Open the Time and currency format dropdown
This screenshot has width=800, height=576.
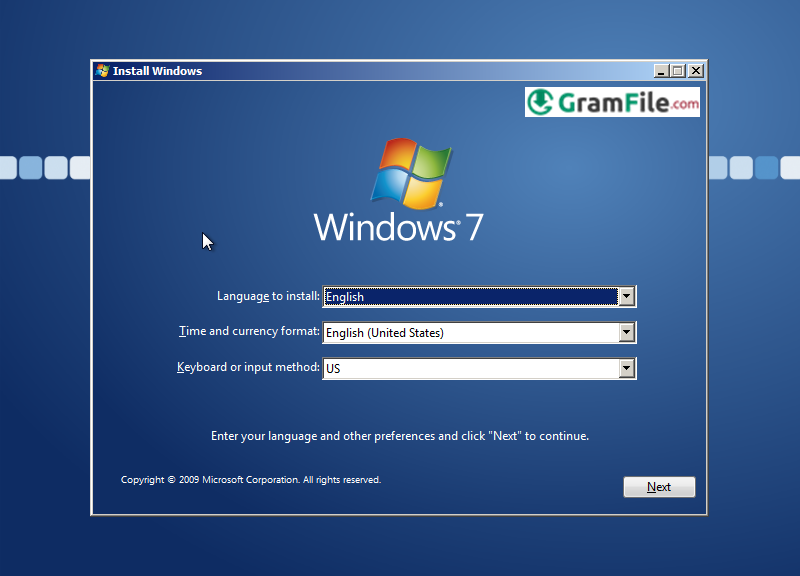(628, 332)
